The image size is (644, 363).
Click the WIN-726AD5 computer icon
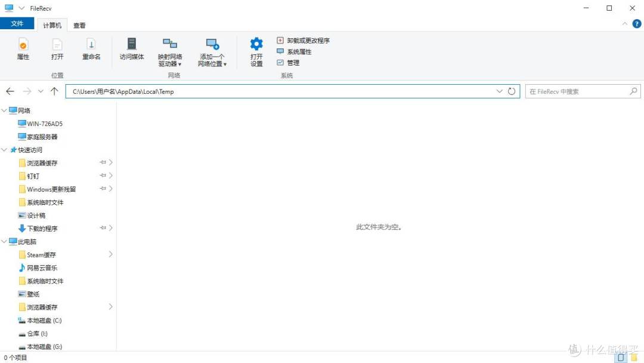pyautogui.click(x=22, y=124)
